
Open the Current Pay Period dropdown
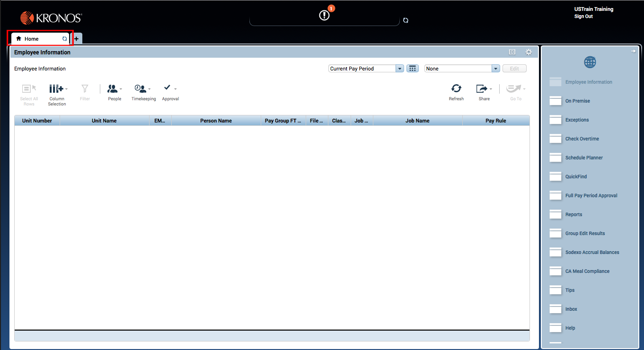399,68
